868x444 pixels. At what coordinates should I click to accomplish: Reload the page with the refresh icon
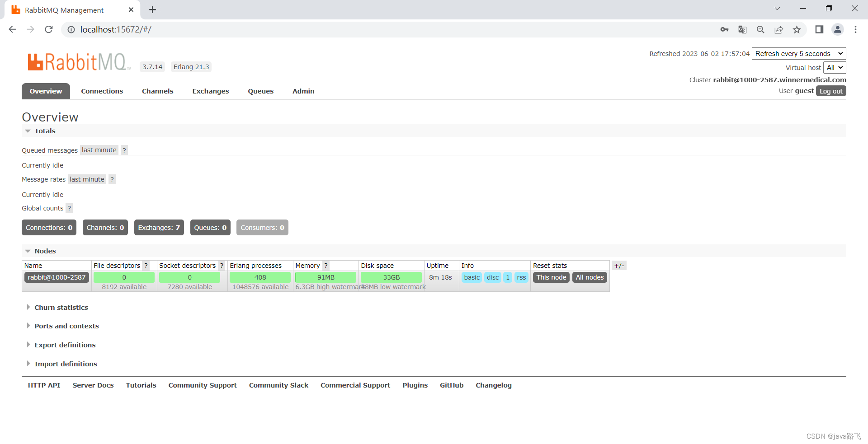point(49,29)
